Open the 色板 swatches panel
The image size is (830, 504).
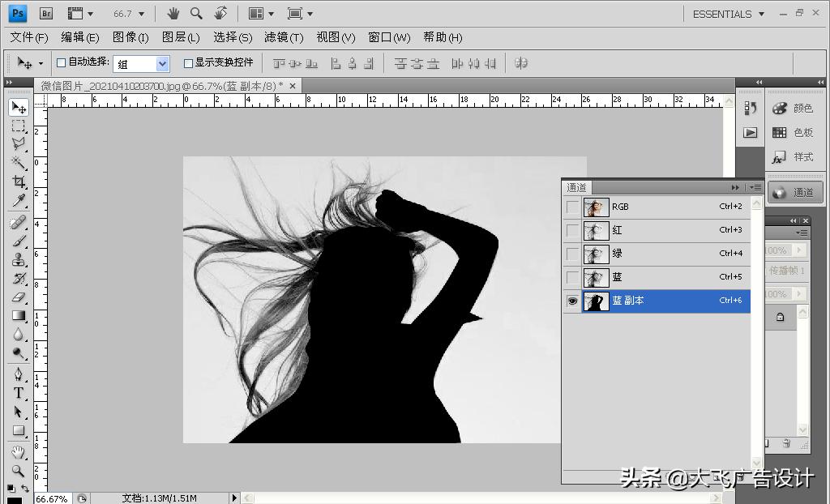pos(791,133)
